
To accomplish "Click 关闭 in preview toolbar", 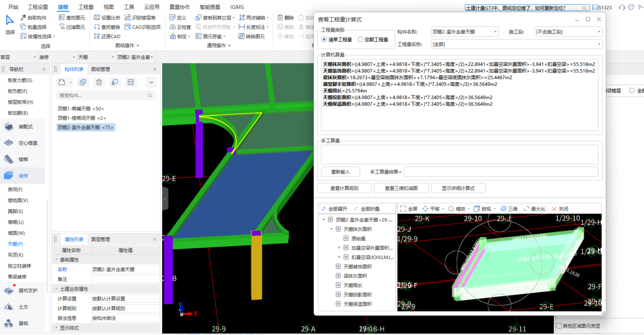I will pos(560,209).
